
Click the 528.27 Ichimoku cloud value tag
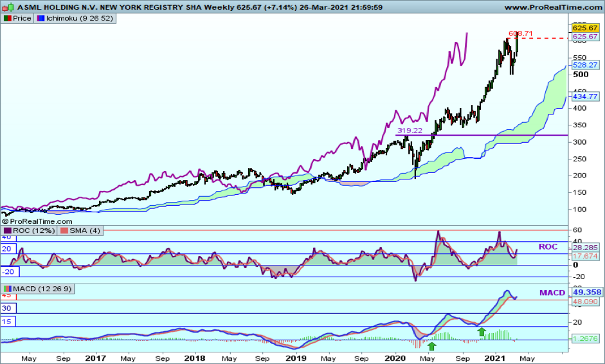[585, 65]
